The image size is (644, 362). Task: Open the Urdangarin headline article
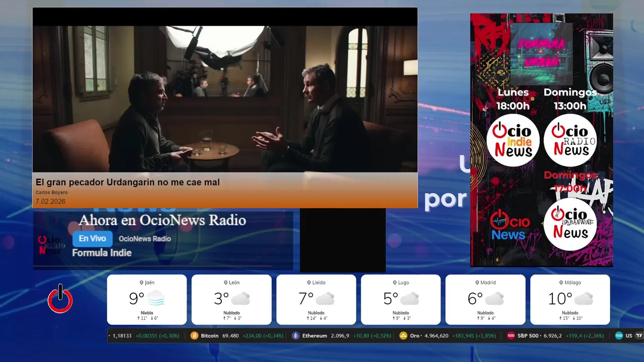[x=128, y=183]
